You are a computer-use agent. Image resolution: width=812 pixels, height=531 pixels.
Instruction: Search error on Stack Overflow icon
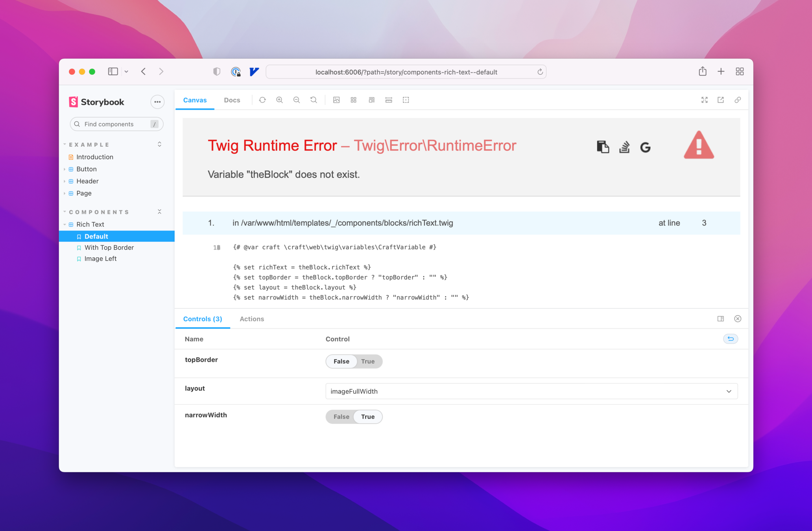(624, 147)
